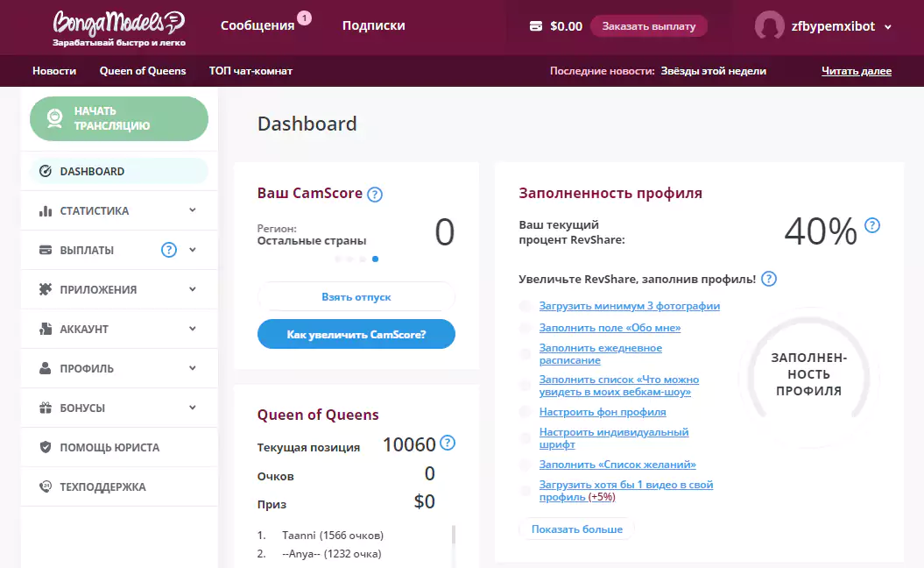Click the Bonuses gift icon
Screen dimensions: 924x568
46,408
